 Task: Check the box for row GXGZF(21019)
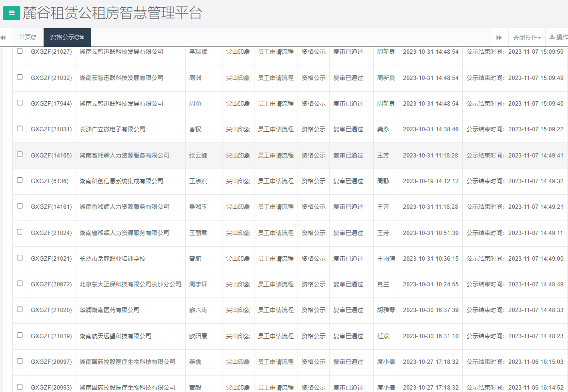tap(20, 335)
